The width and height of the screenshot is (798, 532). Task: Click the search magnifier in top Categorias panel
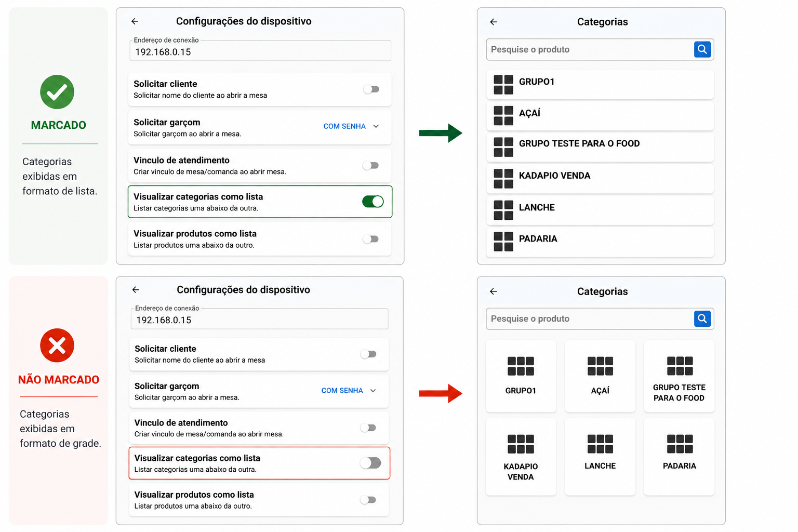click(702, 49)
